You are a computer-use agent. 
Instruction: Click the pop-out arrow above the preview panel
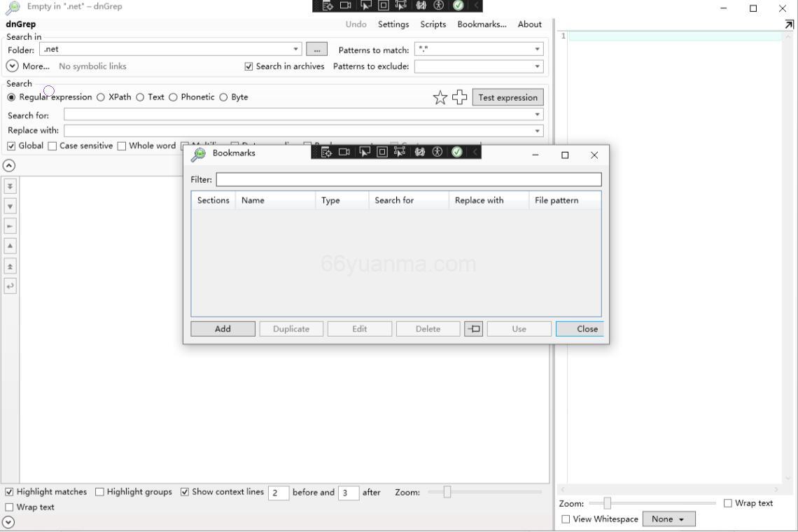788,23
